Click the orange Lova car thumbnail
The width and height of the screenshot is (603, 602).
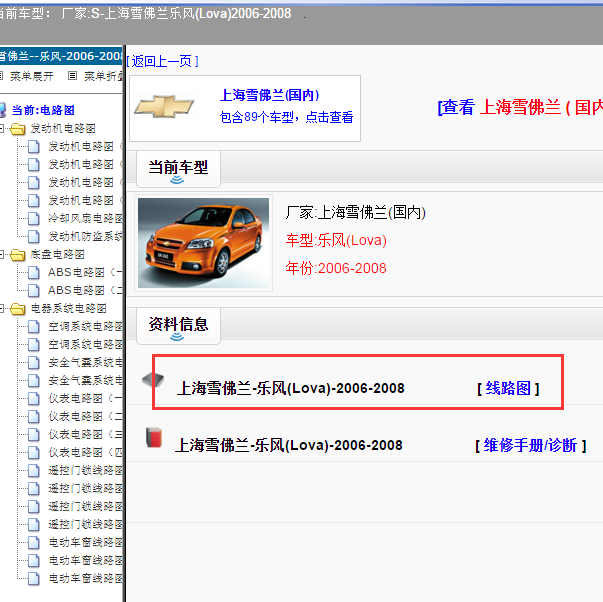tap(203, 243)
